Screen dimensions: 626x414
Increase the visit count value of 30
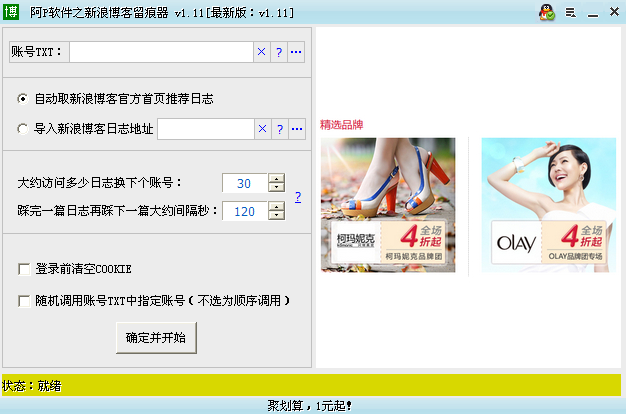(276, 178)
